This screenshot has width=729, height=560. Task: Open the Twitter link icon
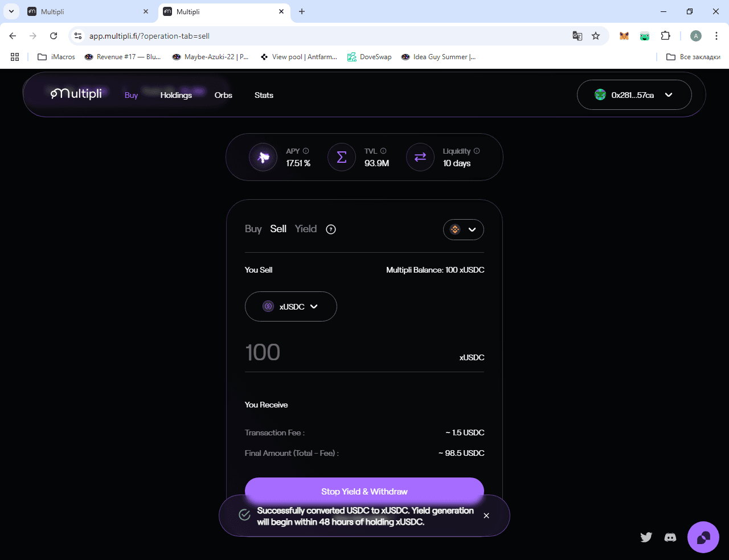click(x=646, y=537)
